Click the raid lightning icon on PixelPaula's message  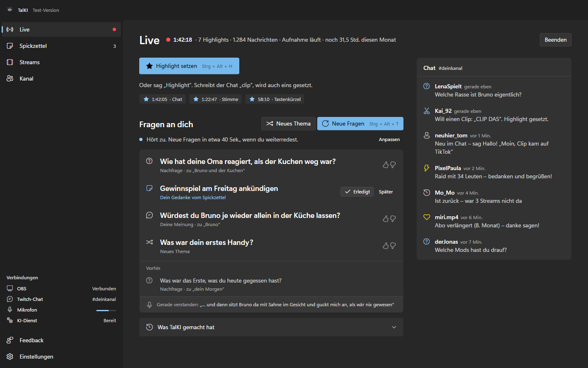(x=427, y=168)
